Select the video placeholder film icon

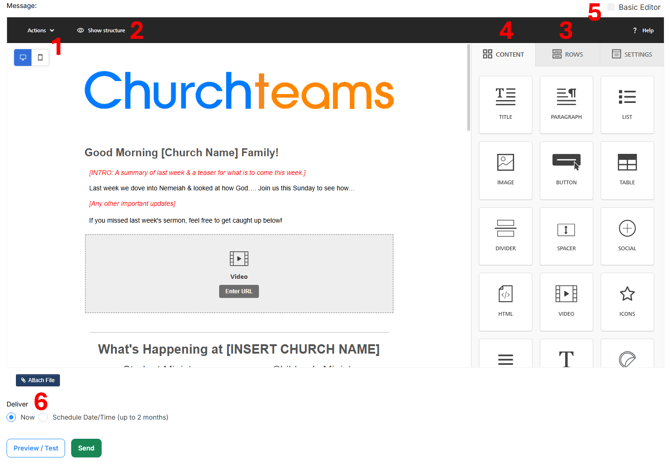click(x=239, y=258)
